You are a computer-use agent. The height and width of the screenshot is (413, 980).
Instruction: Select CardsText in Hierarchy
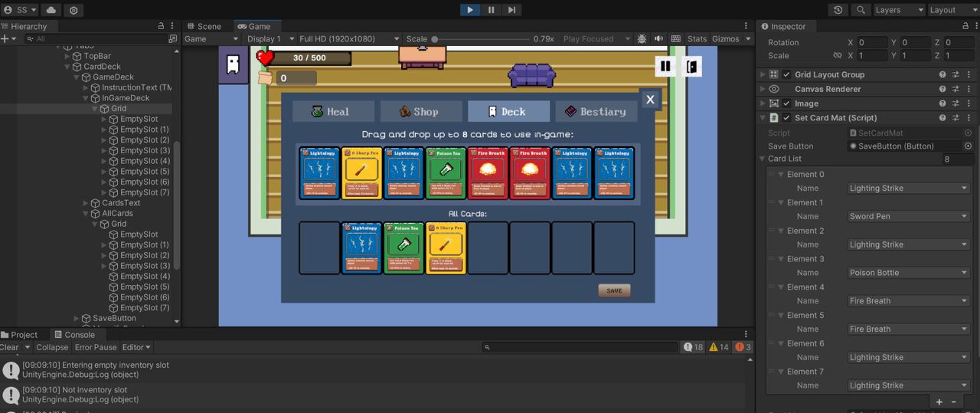coord(121,203)
